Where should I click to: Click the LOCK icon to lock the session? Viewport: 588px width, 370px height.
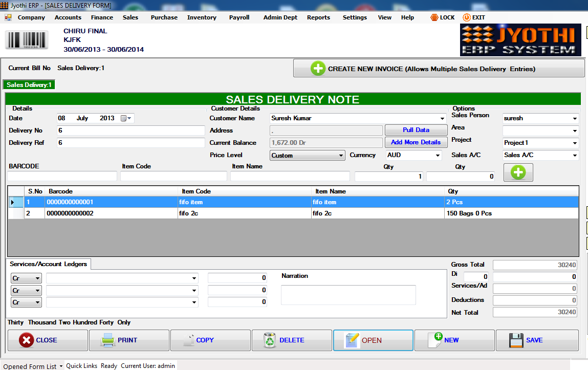point(435,17)
